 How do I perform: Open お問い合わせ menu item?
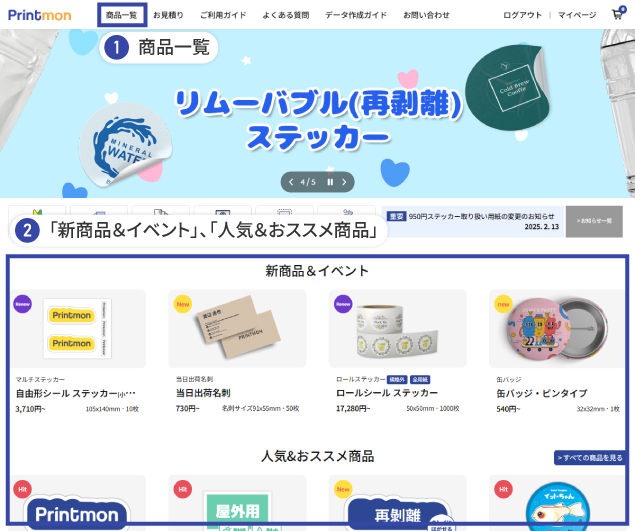click(x=426, y=15)
